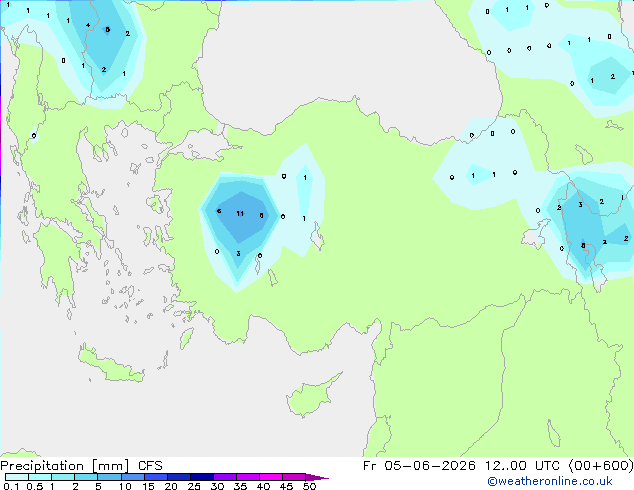Pick the 1–2 mm legend color swatch
The height and width of the screenshot is (490, 634).
point(63,477)
